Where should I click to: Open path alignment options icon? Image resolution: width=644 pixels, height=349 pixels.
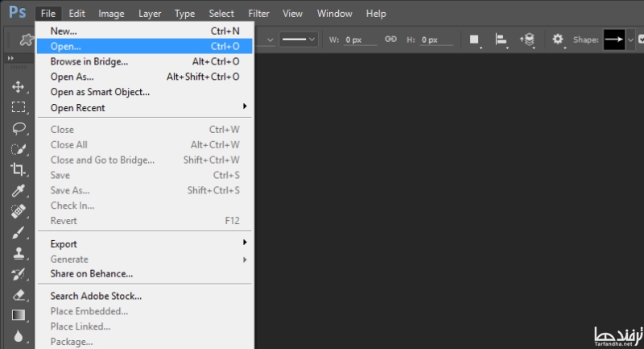pos(501,39)
